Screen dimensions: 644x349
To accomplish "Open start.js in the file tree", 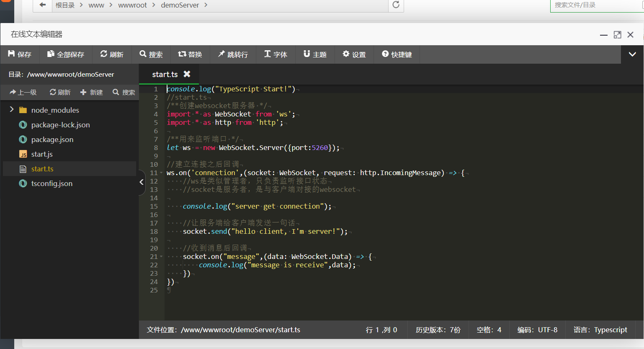I will click(x=42, y=154).
